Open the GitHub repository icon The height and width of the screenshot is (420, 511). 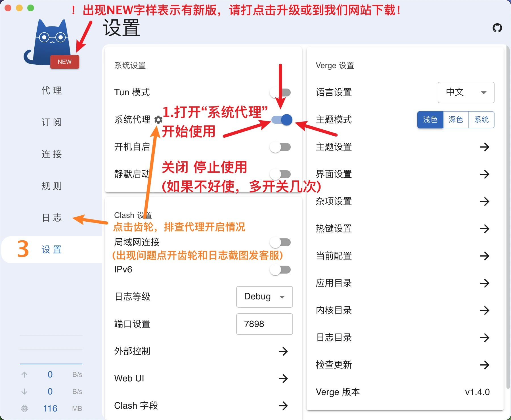[x=497, y=28]
